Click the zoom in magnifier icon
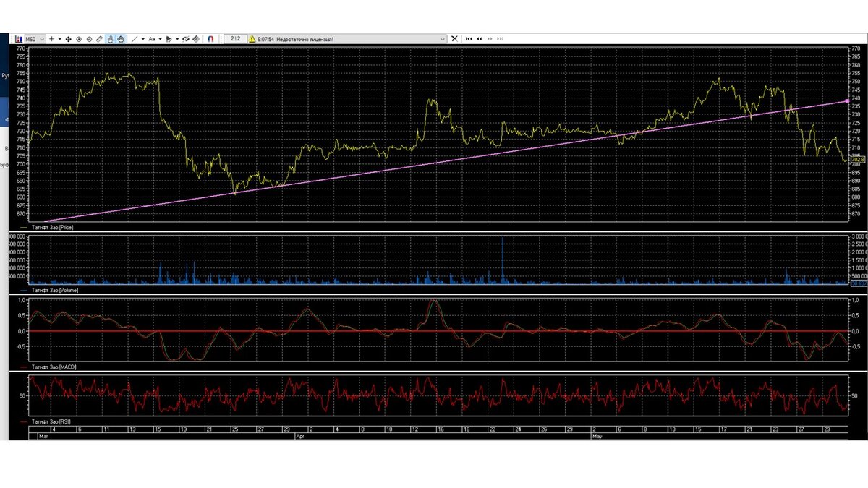This screenshot has height=488, width=868. tap(79, 39)
